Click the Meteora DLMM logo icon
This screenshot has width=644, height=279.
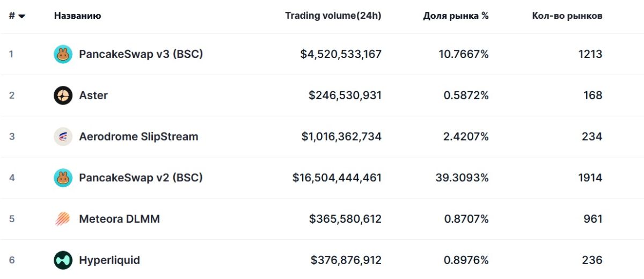click(63, 219)
